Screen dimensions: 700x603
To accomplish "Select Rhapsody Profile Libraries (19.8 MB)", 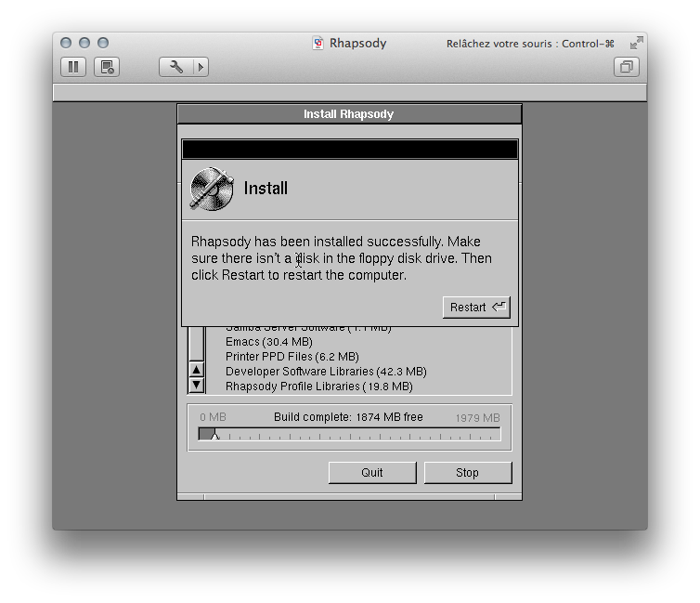I will [x=318, y=386].
